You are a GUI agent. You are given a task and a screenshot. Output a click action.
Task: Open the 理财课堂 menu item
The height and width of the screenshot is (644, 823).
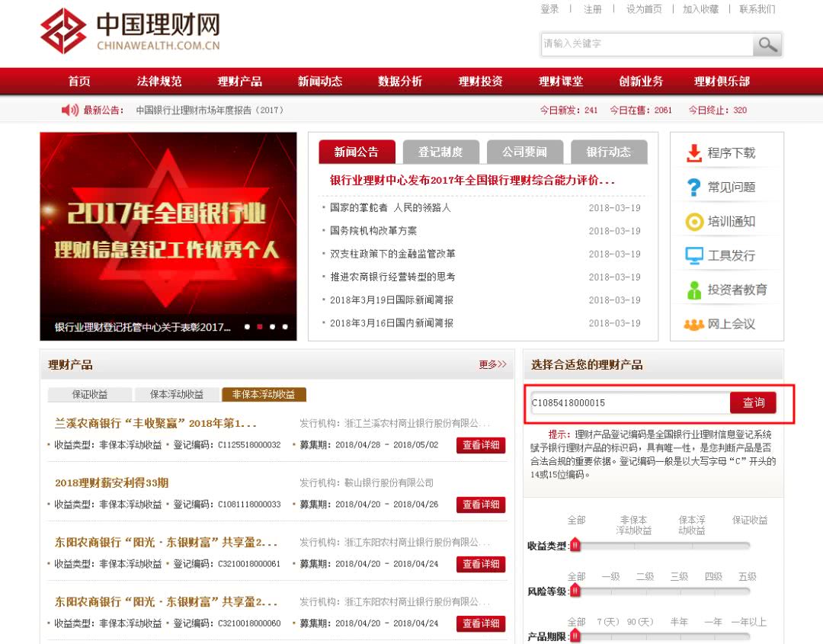[x=561, y=82]
